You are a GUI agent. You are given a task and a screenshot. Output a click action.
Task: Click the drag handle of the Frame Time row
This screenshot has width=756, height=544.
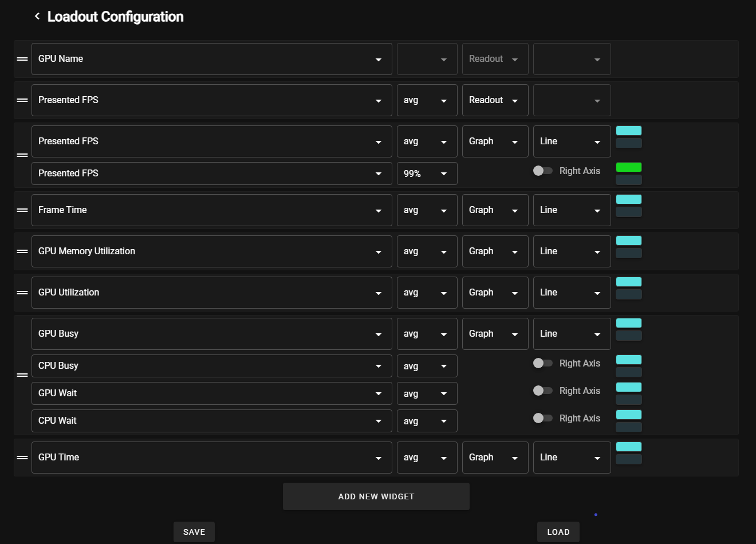tap(22, 210)
